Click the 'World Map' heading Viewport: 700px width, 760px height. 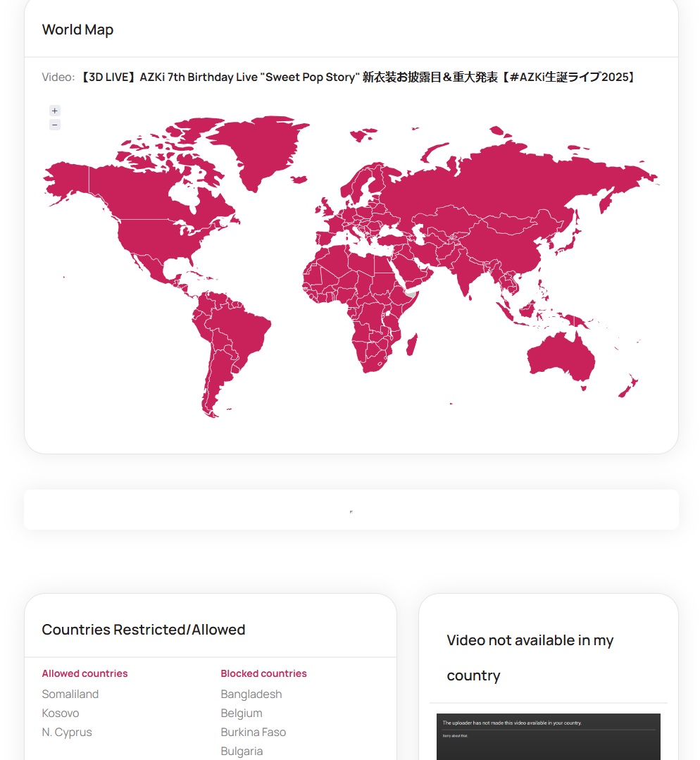pyautogui.click(x=77, y=30)
